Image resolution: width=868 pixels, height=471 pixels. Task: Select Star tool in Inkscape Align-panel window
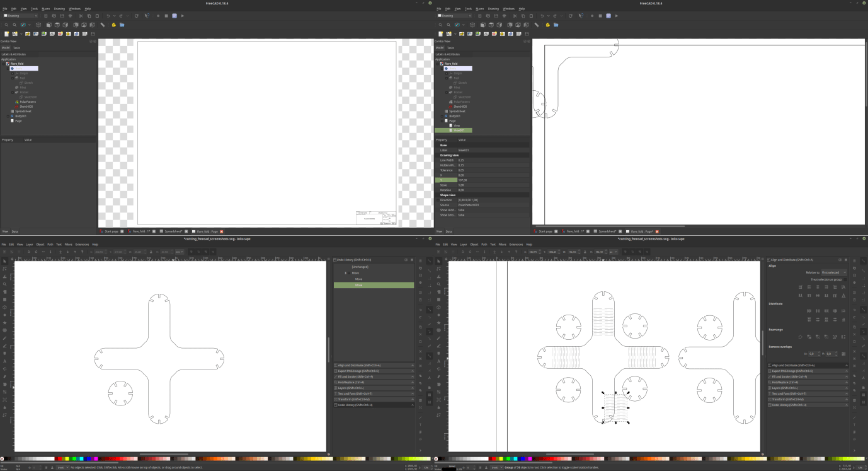(x=438, y=323)
